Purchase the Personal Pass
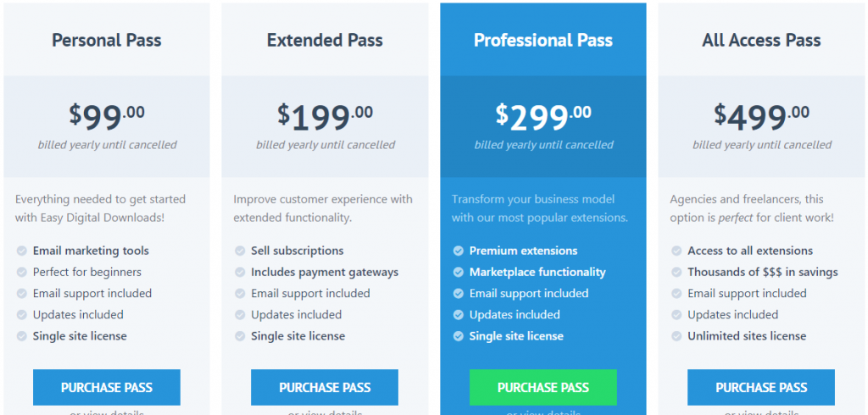The image size is (868, 415). [107, 387]
